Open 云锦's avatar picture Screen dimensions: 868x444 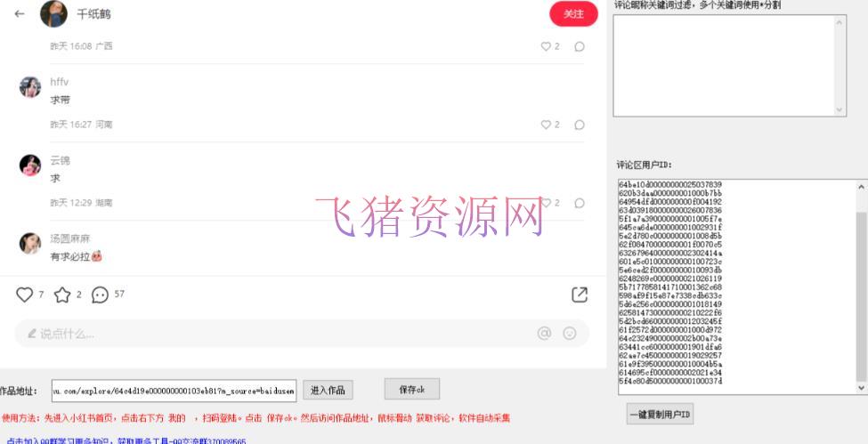click(30, 165)
